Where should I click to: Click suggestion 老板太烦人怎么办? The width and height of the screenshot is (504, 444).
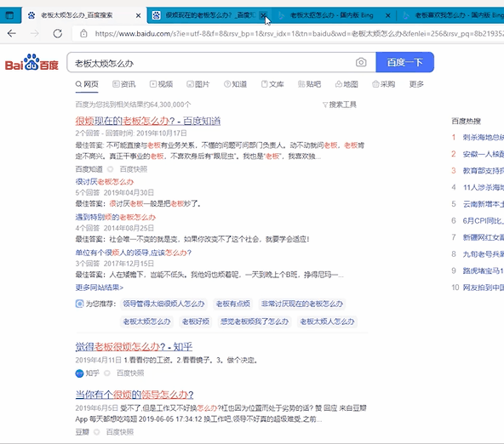pyautogui.click(x=327, y=322)
